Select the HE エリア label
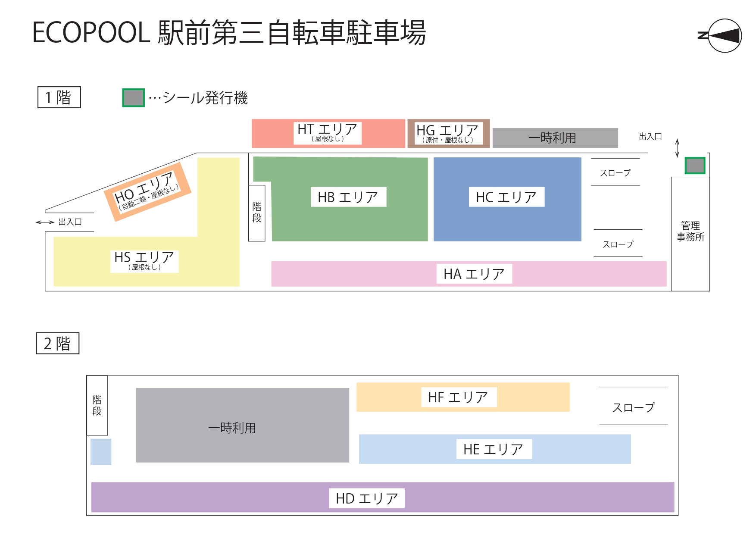 click(x=494, y=449)
